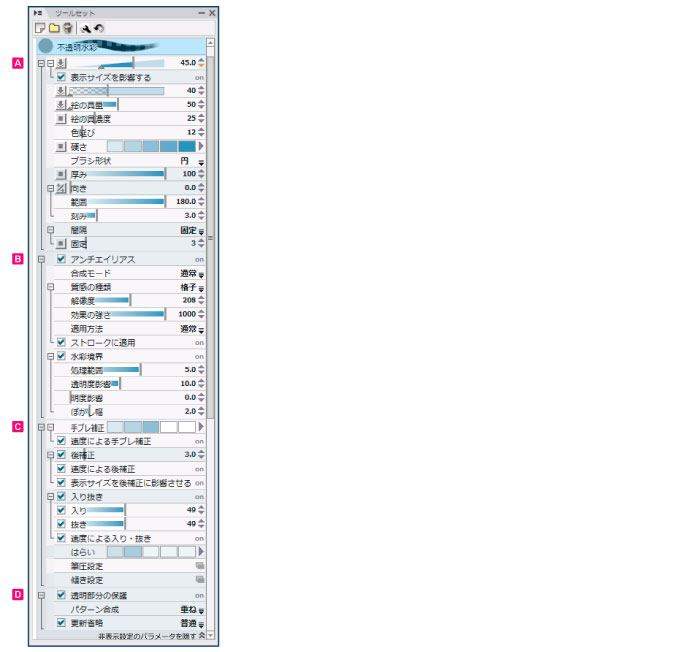Collapse the 水彩境界 group expander
Image resolution: width=696 pixels, height=652 pixels.
coord(51,356)
